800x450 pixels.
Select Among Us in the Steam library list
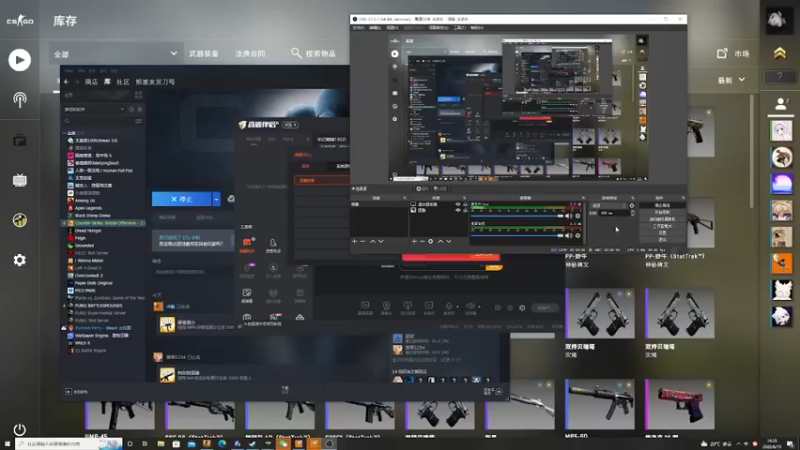point(85,201)
